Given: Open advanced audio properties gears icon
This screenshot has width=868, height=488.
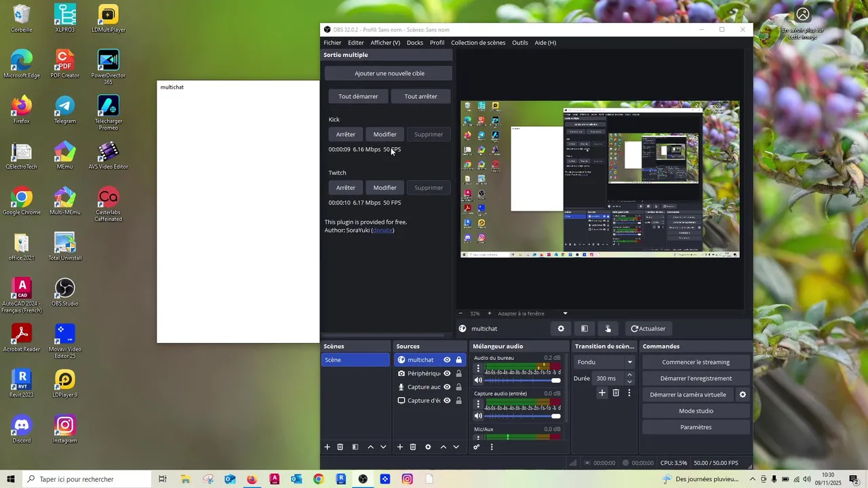Looking at the screenshot, I should [477, 447].
